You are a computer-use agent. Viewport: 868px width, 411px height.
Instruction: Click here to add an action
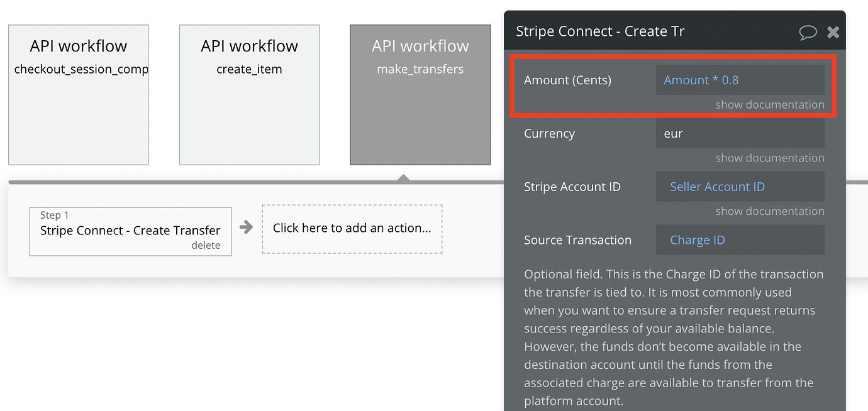(x=352, y=229)
